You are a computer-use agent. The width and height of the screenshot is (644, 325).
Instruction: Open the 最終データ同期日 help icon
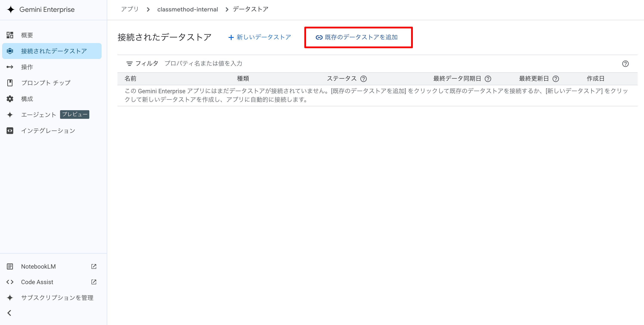point(488,79)
